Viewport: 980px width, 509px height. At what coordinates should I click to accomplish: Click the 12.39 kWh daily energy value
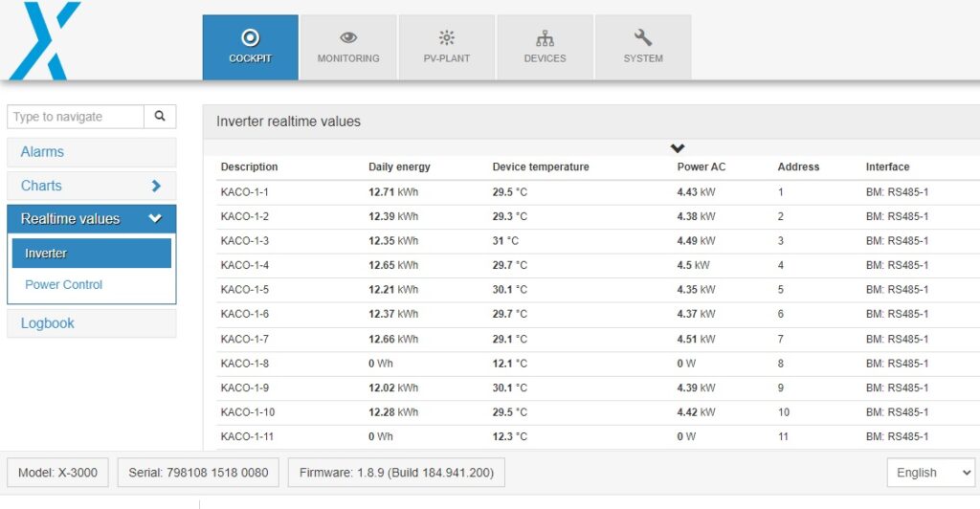click(x=393, y=216)
